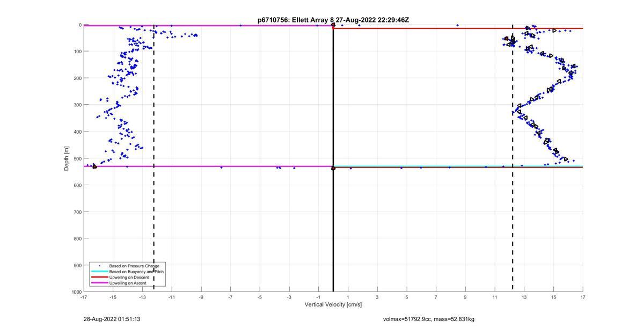This screenshot has height=328, width=644.
Task: Click the solid black zero-velocity vertical line
Action: pos(333,158)
